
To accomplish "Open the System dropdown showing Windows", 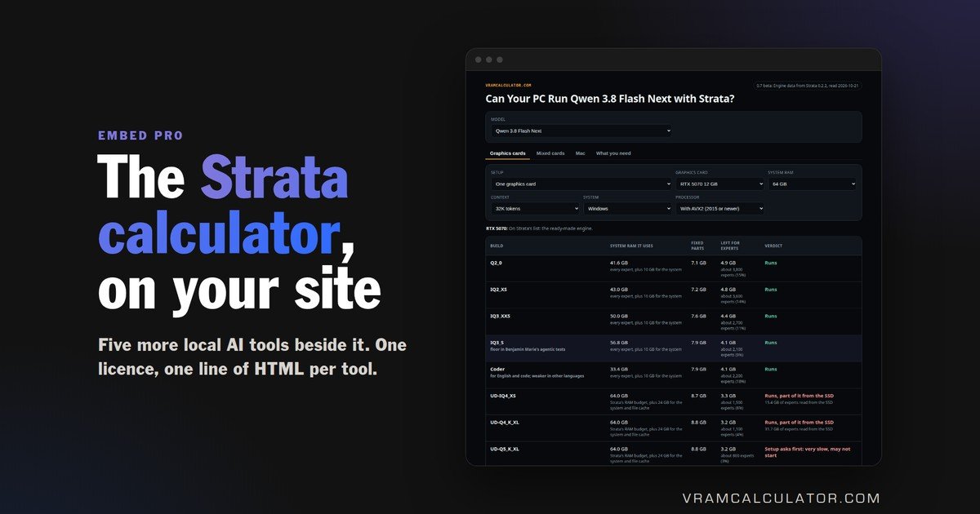I will click(627, 208).
